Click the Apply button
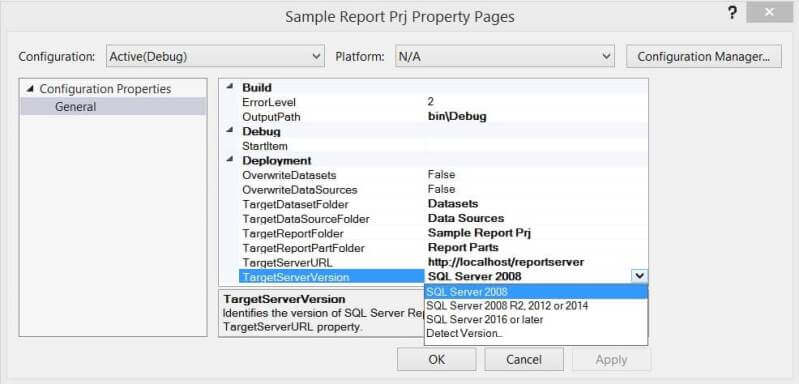Image resolution: width=799 pixels, height=384 pixels. [x=611, y=360]
